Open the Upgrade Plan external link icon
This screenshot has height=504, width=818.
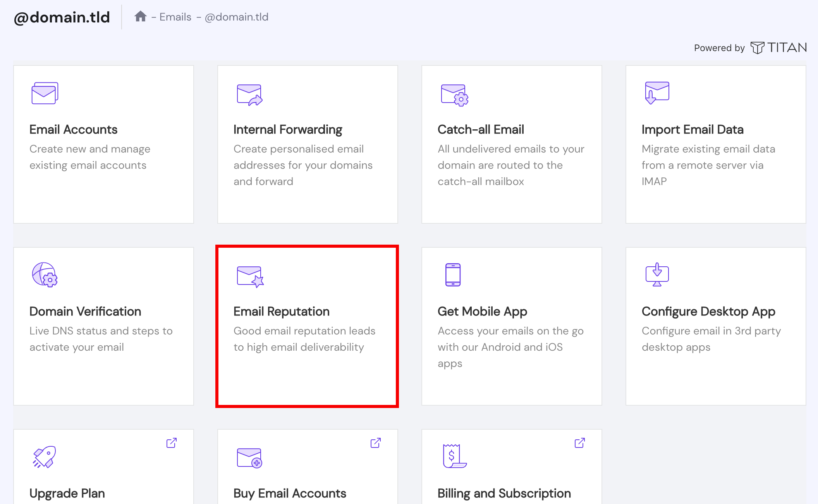click(172, 443)
